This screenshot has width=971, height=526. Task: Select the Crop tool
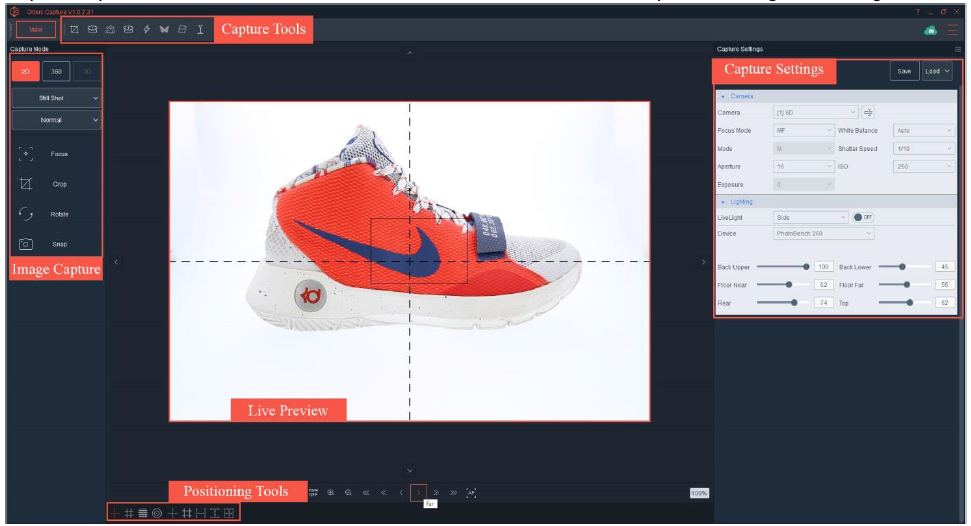tap(26, 184)
